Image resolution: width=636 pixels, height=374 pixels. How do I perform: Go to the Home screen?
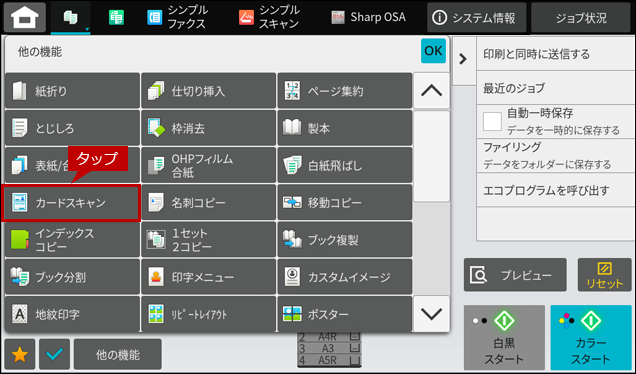click(25, 17)
